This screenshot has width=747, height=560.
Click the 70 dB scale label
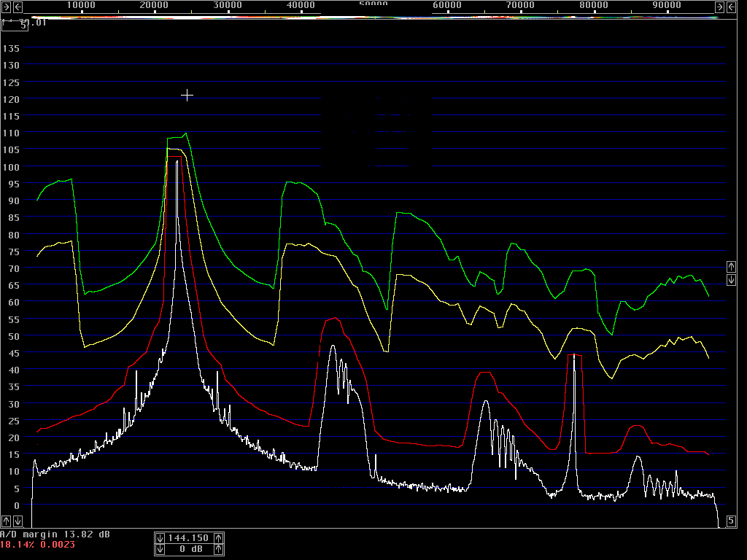tap(14, 268)
